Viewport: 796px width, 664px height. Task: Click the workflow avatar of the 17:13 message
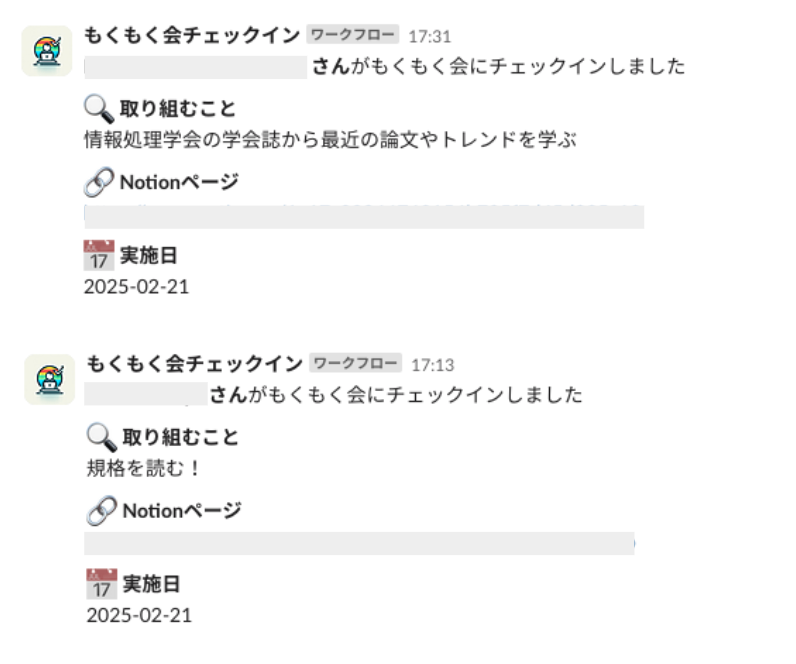(x=50, y=379)
